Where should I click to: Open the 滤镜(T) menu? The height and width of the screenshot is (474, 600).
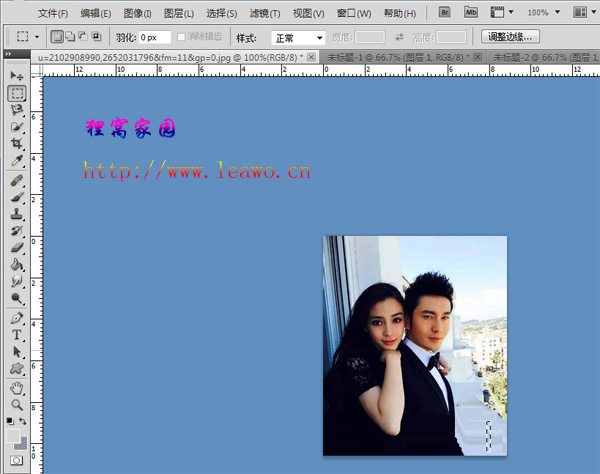coord(265,13)
